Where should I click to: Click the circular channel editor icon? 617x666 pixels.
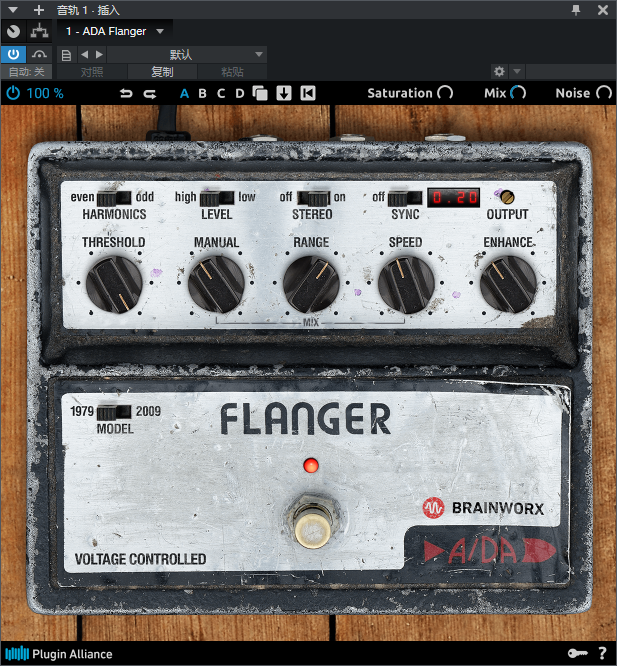tap(14, 31)
